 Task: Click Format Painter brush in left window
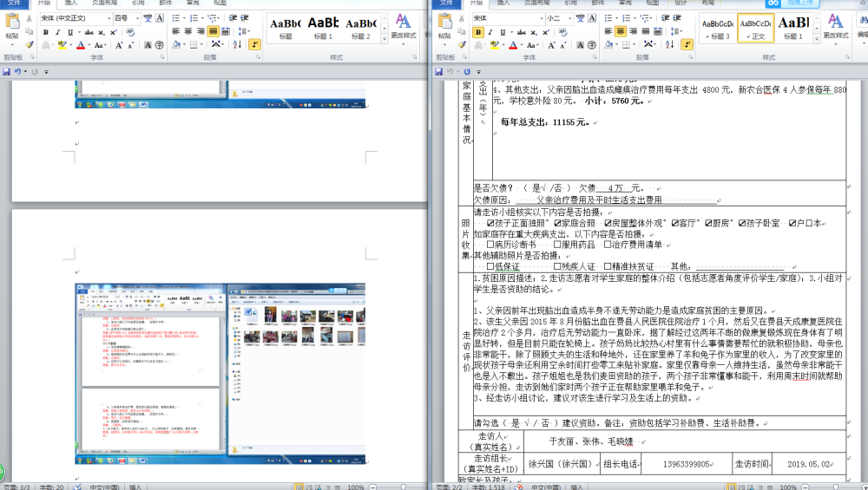(x=30, y=45)
